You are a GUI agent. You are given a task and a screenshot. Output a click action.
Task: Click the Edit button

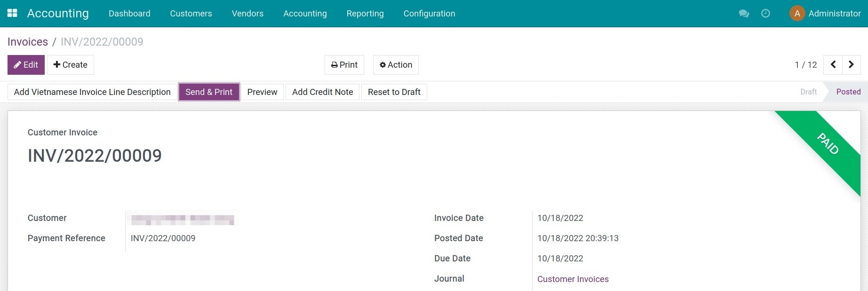pyautogui.click(x=26, y=65)
